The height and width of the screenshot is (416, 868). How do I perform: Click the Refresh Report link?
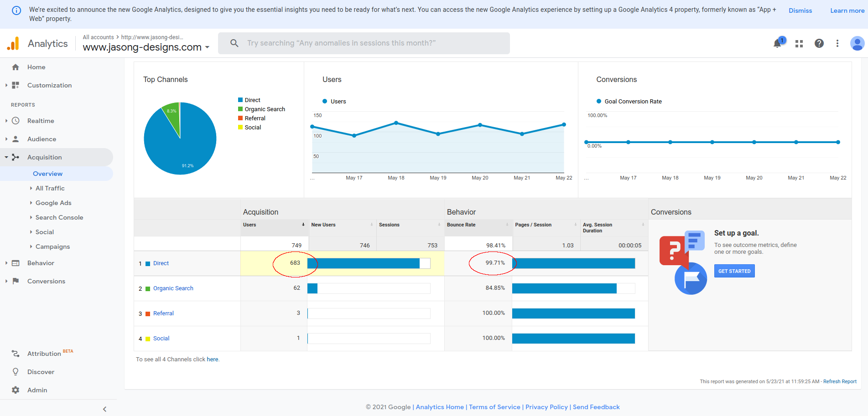[x=840, y=382]
